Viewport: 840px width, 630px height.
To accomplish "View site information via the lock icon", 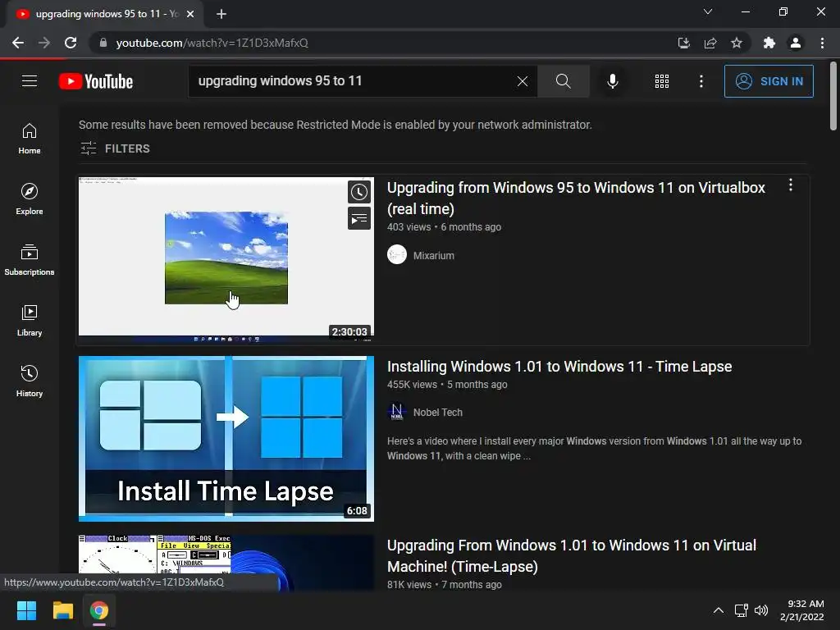I will pos(103,43).
